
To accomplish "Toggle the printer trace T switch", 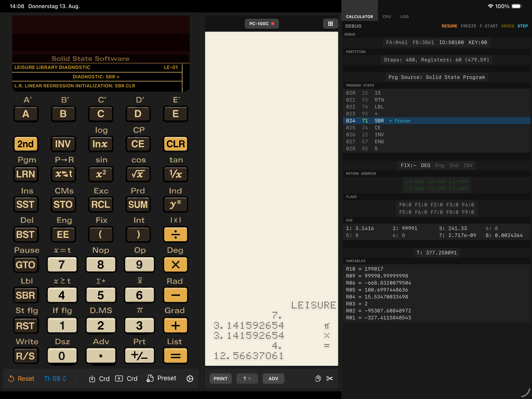I will point(247,379).
